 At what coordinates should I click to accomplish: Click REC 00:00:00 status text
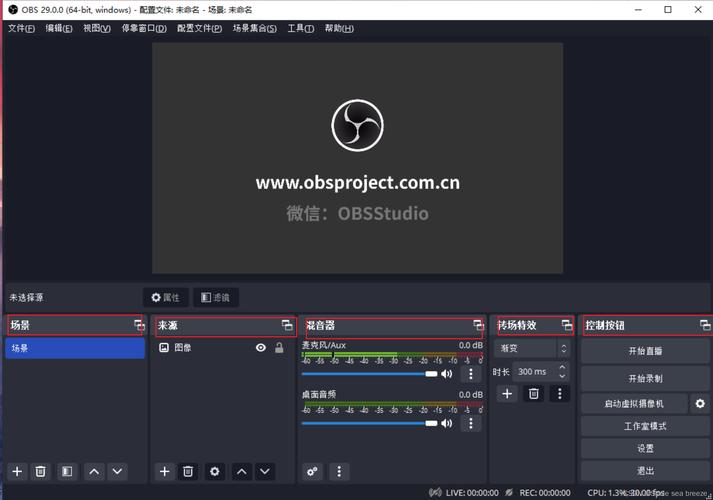pos(545,493)
